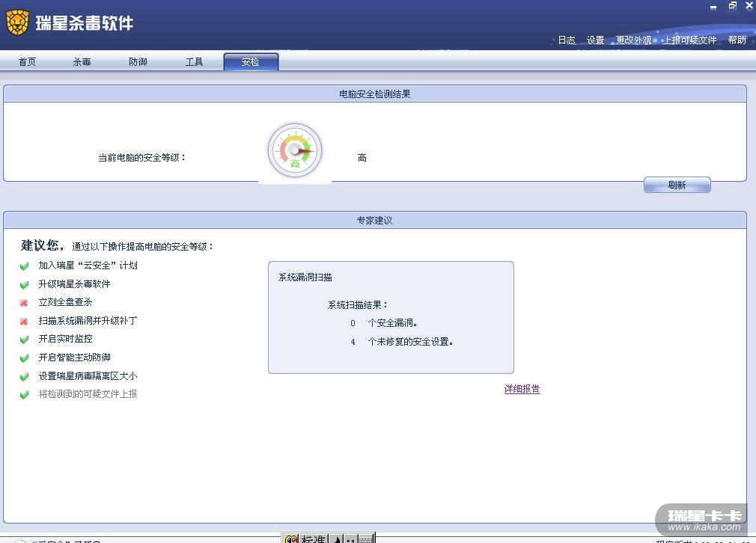Screen dimensions: 756x543
Task: Open 设置 from the top bar
Action: (x=596, y=40)
